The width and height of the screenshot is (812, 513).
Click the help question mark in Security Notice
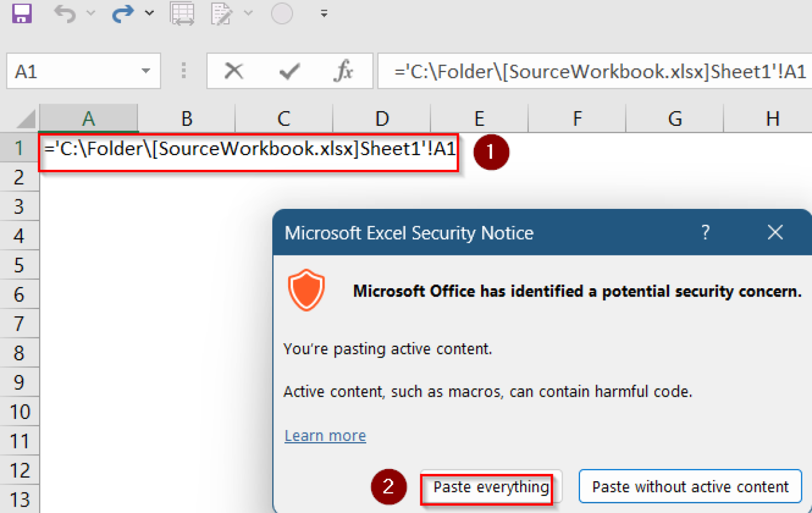coord(705,232)
